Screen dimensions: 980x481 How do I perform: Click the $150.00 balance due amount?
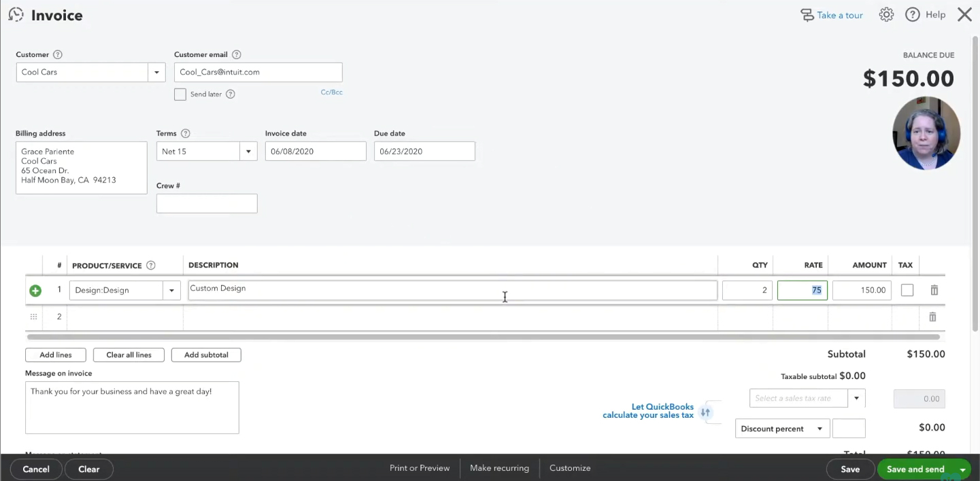coord(909,79)
